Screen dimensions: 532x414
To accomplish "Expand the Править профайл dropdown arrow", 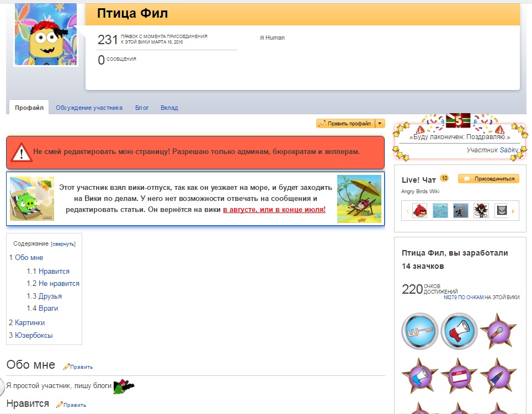I will [x=380, y=124].
